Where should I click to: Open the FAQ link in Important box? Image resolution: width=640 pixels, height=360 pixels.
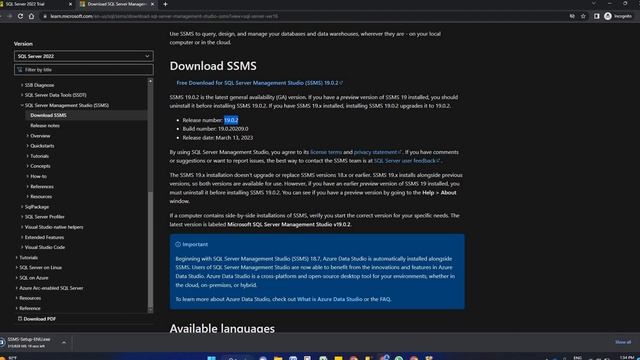385,299
